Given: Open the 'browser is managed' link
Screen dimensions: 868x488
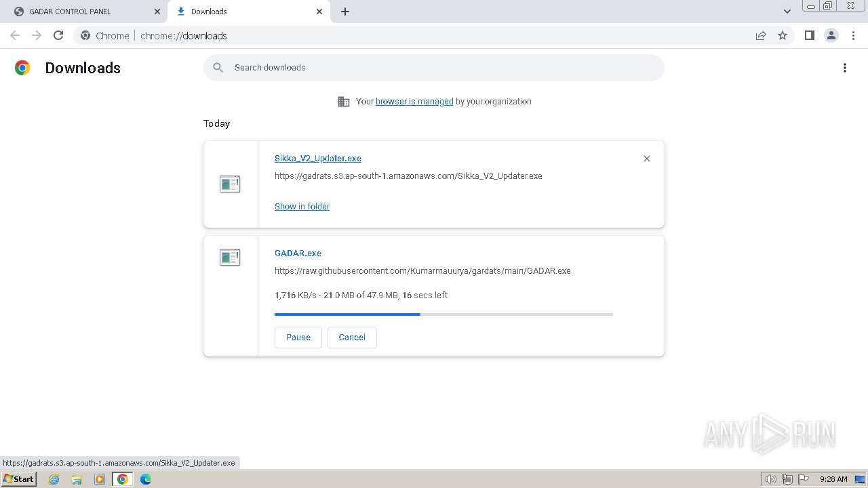Looking at the screenshot, I should tap(414, 102).
